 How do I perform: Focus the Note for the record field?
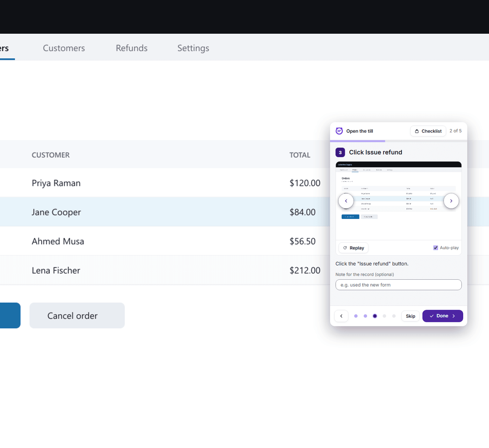click(399, 285)
